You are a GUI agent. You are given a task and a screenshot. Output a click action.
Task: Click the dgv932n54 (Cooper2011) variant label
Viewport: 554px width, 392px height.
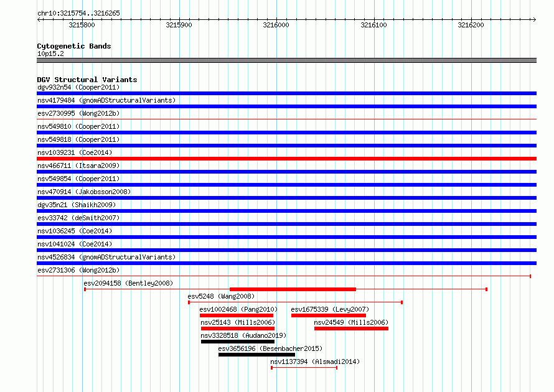point(78,87)
